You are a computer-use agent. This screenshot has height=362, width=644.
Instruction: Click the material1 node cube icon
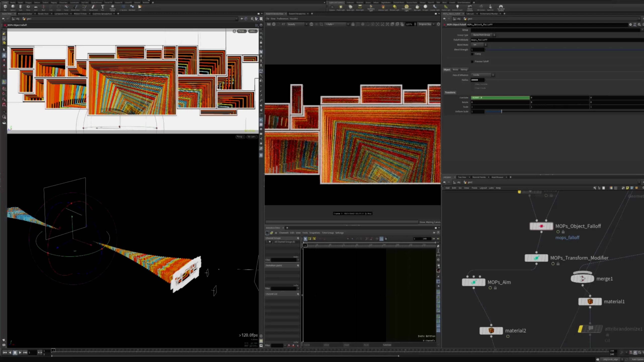click(x=590, y=301)
